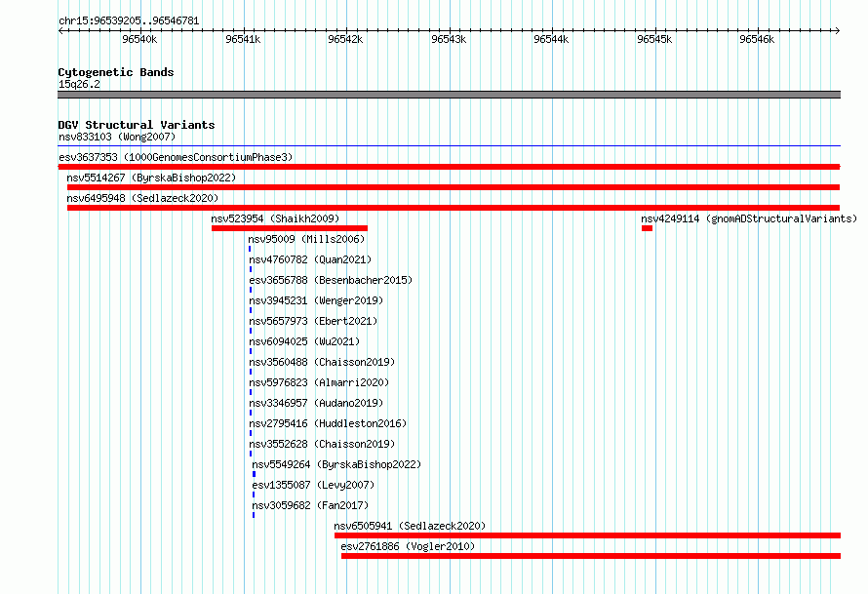Click the 96540k ruler tick label
Image resolution: width=868 pixels, height=594 pixels.
click(x=139, y=39)
